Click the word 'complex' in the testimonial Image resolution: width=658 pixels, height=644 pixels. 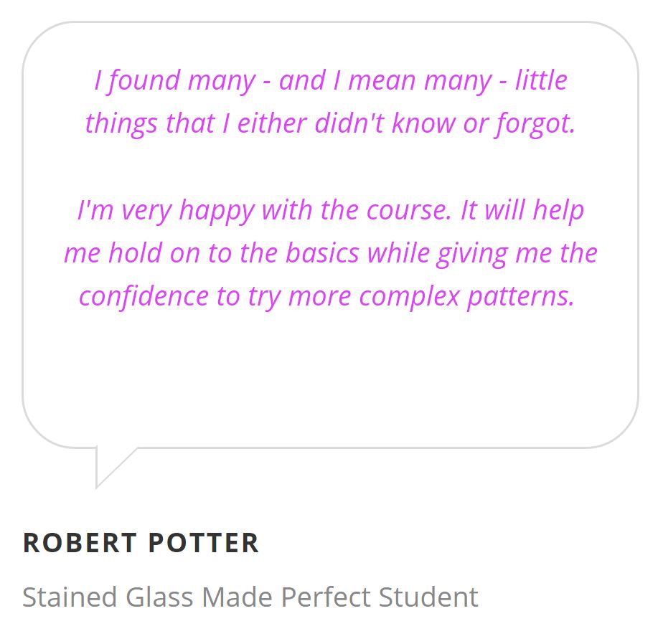click(x=410, y=298)
